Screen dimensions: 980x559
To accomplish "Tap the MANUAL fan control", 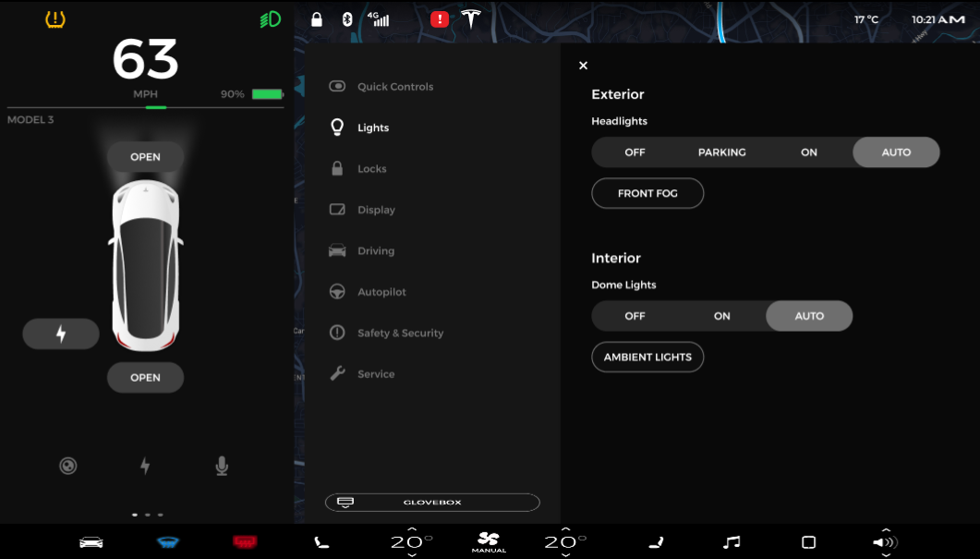I will (x=488, y=541).
